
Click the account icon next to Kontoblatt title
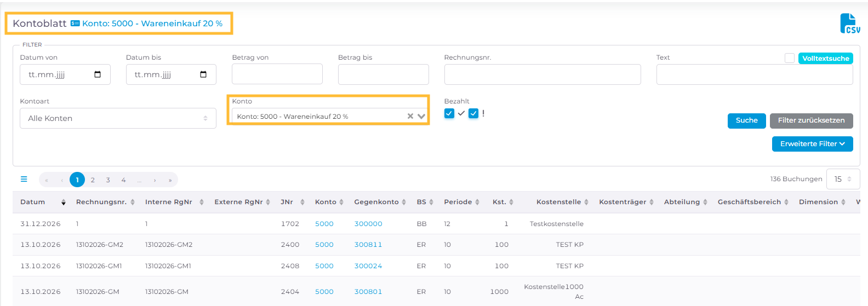75,24
